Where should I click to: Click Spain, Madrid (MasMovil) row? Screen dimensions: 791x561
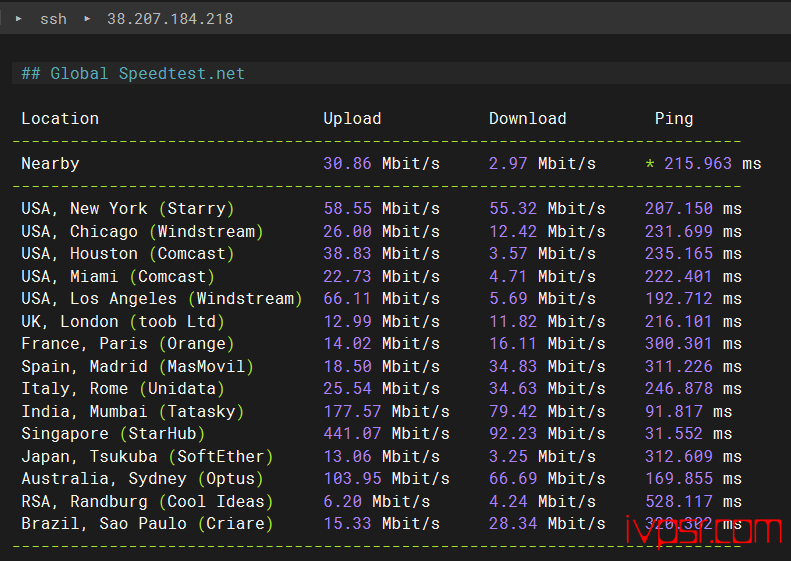pos(137,366)
